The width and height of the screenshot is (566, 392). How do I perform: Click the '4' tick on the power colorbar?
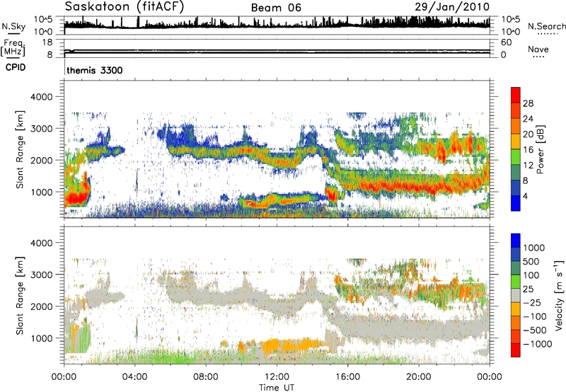point(526,196)
